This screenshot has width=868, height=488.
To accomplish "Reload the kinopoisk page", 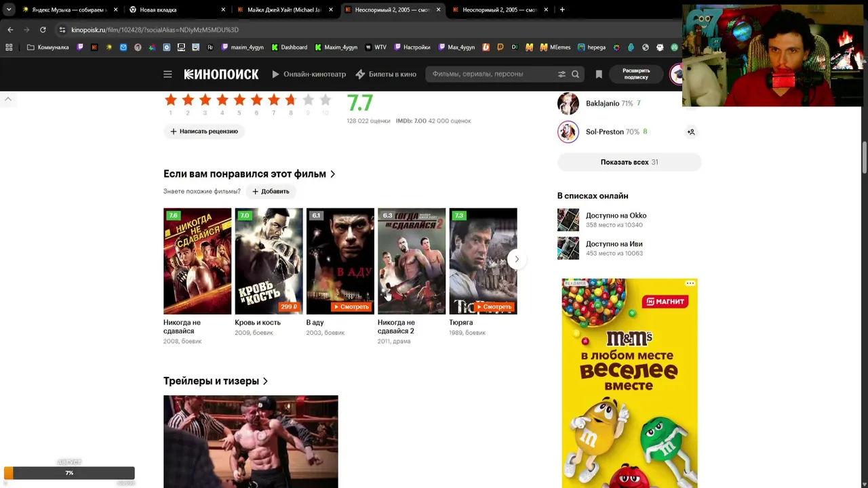I will [x=43, y=30].
